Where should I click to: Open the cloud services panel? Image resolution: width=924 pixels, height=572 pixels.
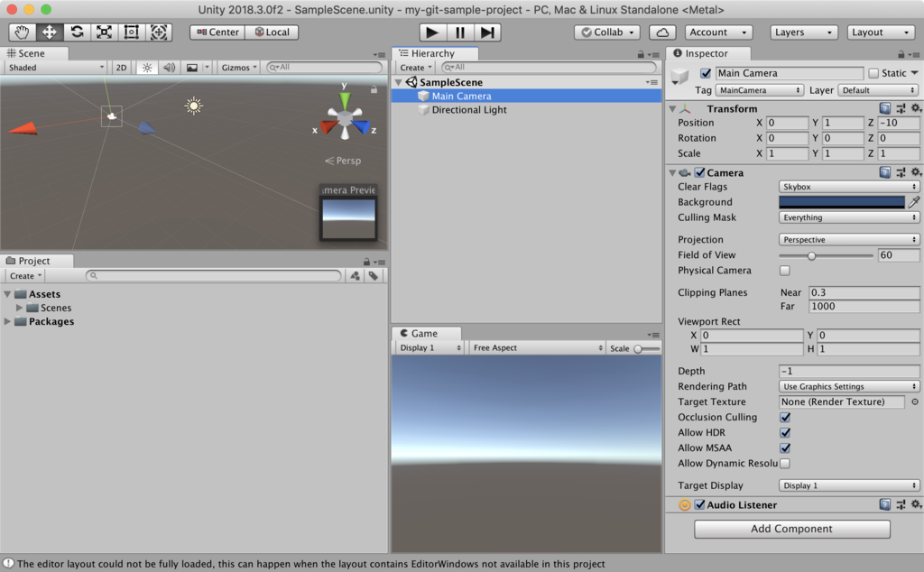click(662, 32)
